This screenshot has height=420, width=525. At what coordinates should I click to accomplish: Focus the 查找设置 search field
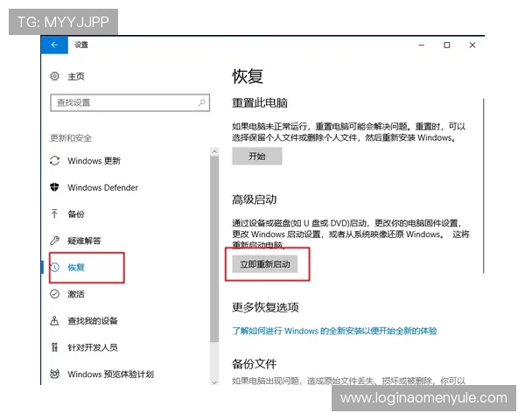click(x=129, y=102)
